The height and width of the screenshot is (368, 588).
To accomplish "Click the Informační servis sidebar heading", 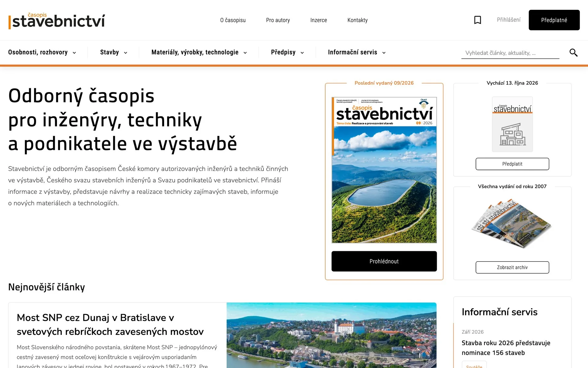I will point(499,312).
